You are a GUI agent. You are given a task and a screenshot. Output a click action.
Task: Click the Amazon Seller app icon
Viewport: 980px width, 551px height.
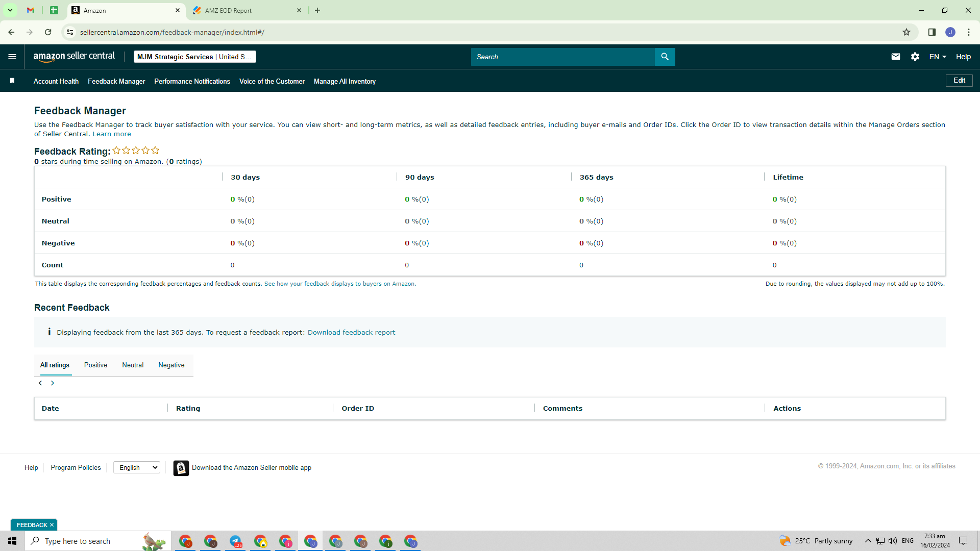181,468
